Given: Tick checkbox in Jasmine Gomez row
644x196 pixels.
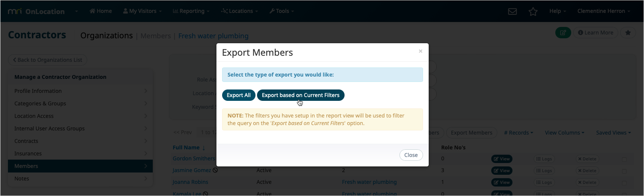Looking at the screenshot, I should (x=624, y=171).
